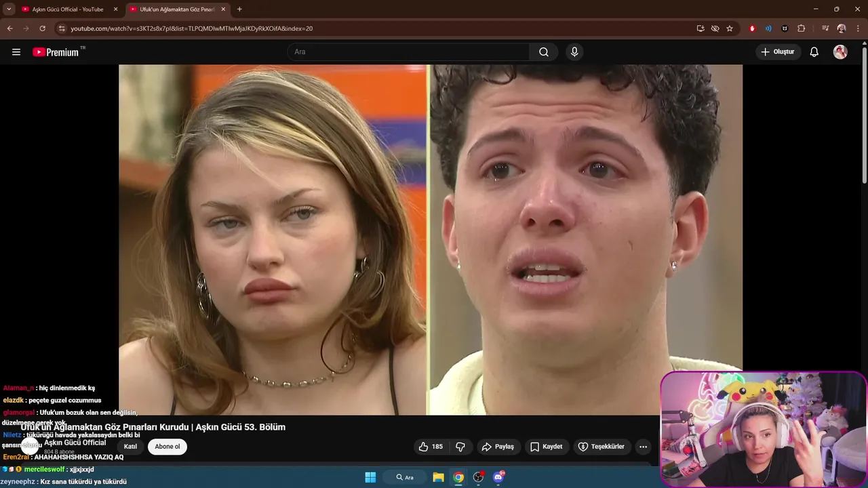Open the tab search dropdown arrow
The height and width of the screenshot is (488, 868).
pyautogui.click(x=9, y=9)
